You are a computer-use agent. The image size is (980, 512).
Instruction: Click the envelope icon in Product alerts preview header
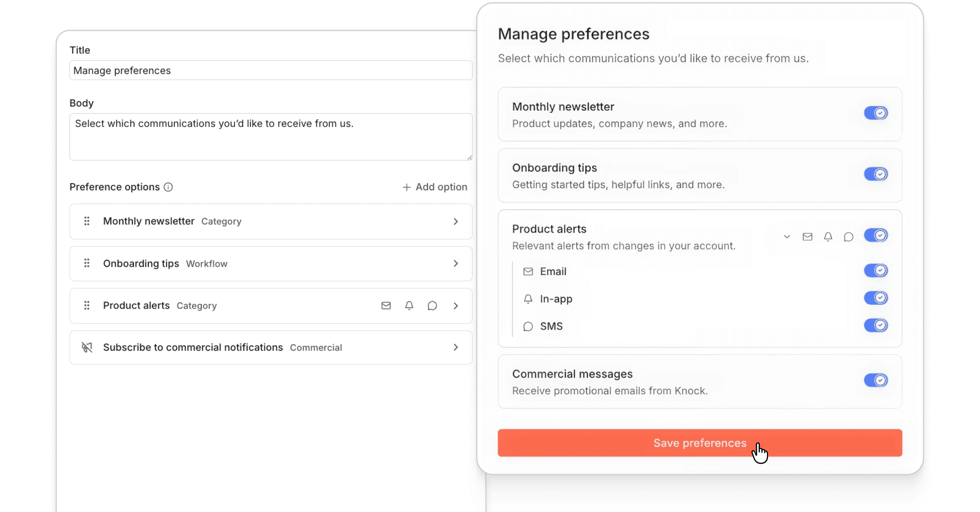[807, 237]
